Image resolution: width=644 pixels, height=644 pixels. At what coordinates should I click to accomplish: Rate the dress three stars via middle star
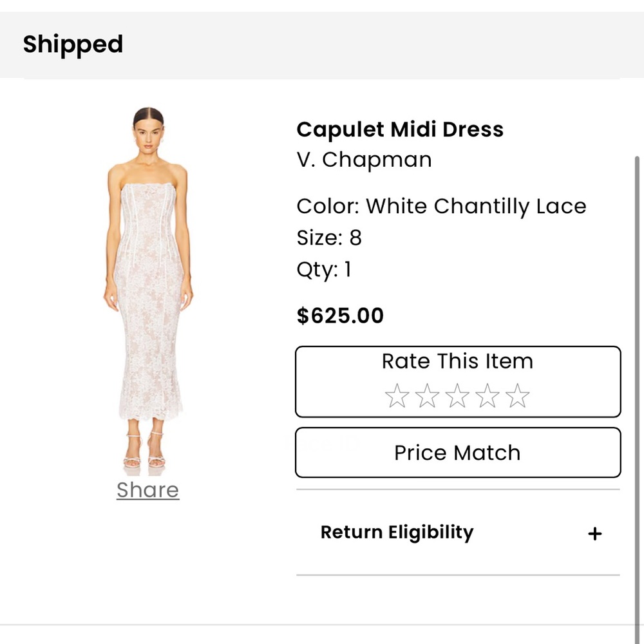click(x=458, y=395)
